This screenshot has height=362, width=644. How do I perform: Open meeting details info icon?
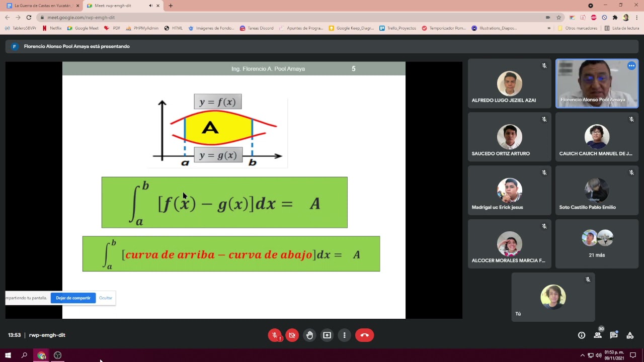(582, 335)
